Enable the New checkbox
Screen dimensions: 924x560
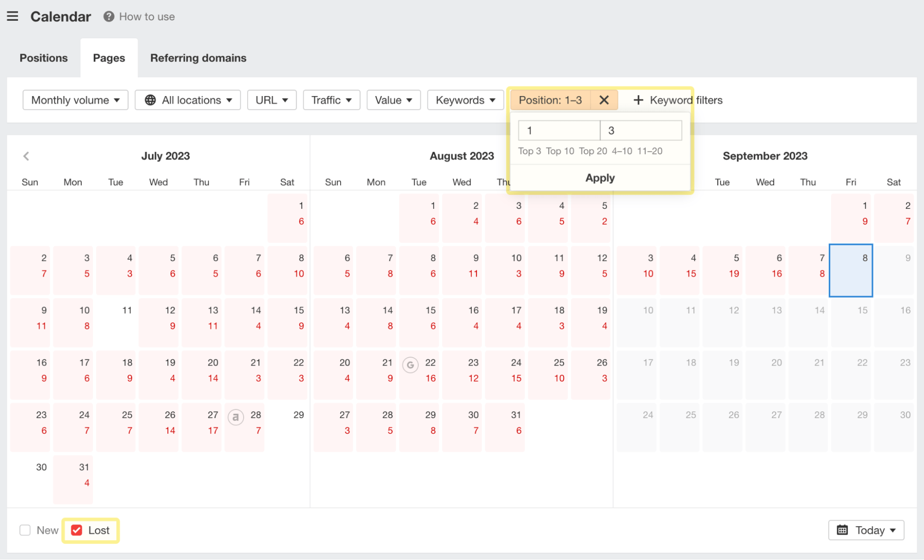click(25, 530)
